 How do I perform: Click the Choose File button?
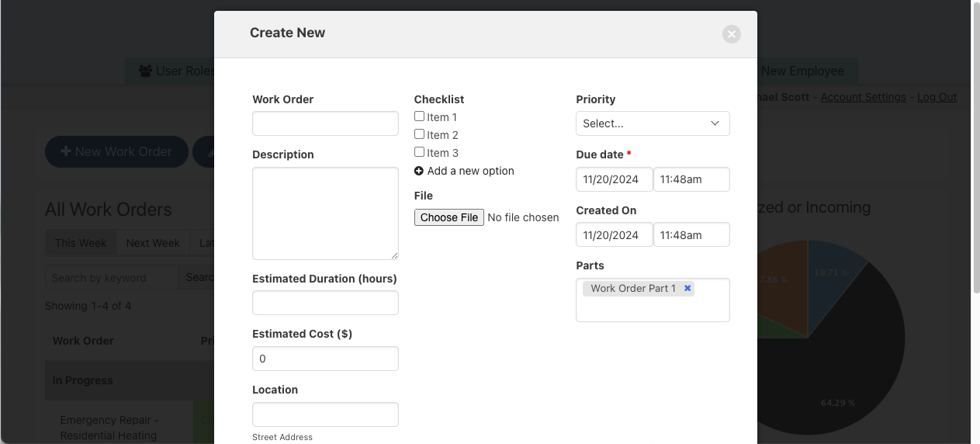tap(448, 217)
